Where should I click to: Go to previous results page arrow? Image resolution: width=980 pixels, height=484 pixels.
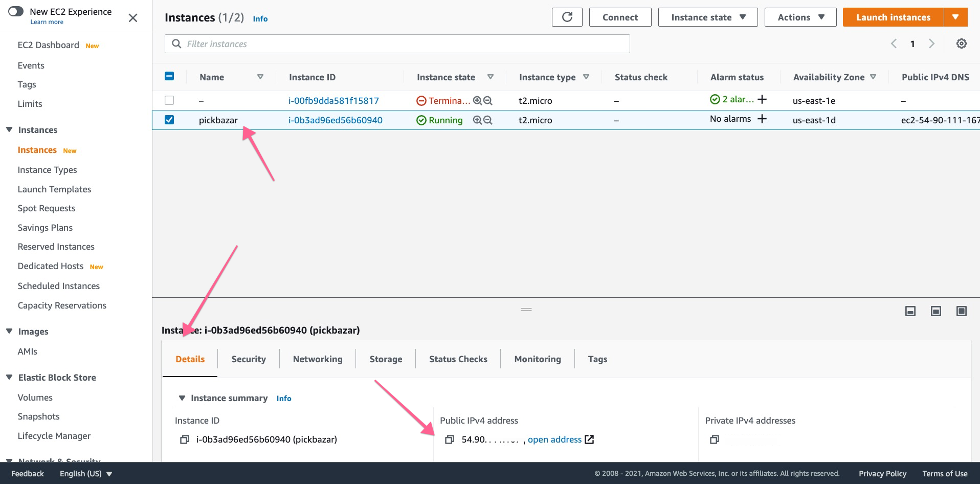pos(894,43)
